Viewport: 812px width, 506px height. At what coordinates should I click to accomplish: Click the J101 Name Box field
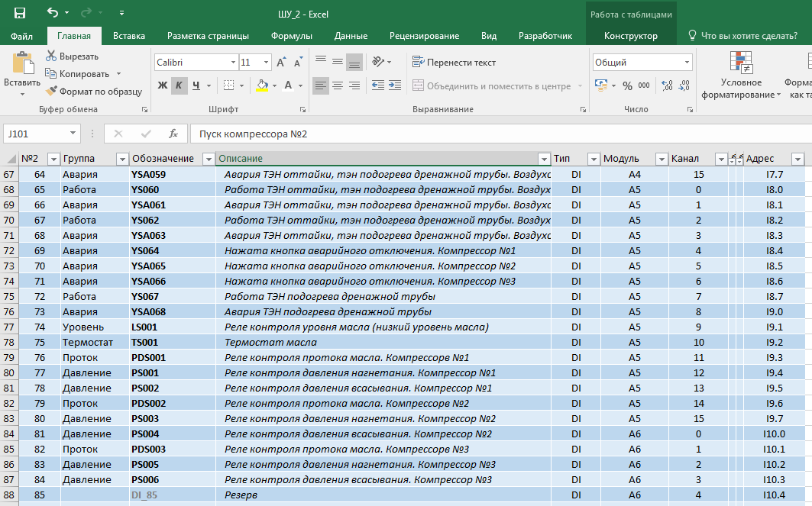pos(35,134)
